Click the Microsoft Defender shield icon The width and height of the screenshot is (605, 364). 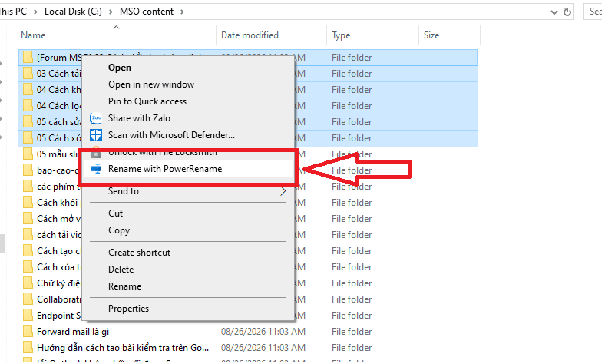[96, 135]
